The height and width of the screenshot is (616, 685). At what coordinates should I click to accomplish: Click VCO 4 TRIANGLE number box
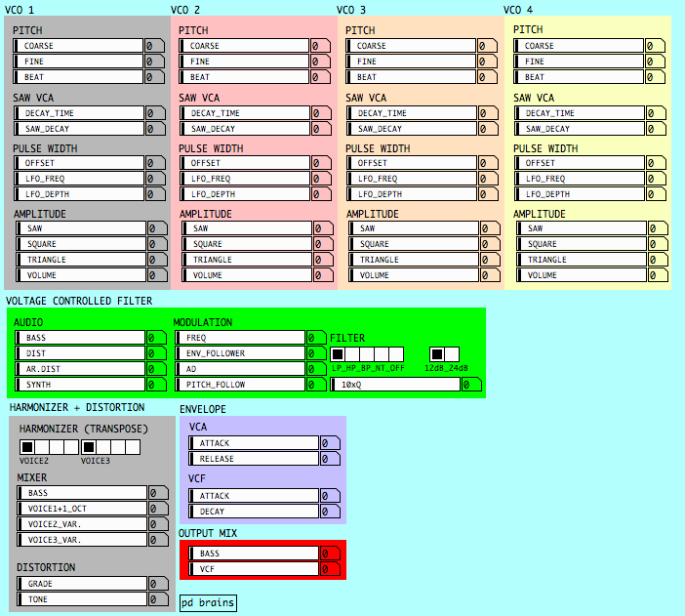coord(659,260)
